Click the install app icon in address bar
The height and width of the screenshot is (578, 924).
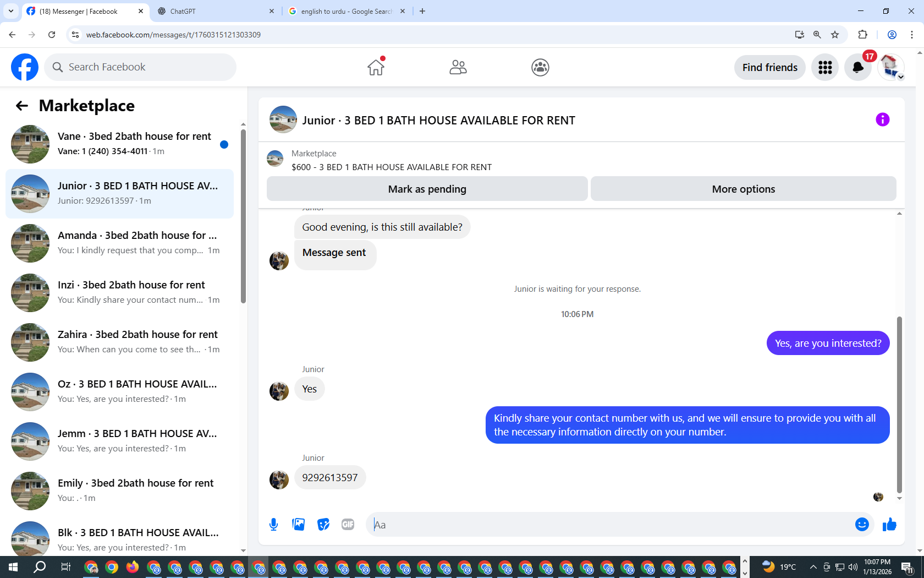pos(800,35)
